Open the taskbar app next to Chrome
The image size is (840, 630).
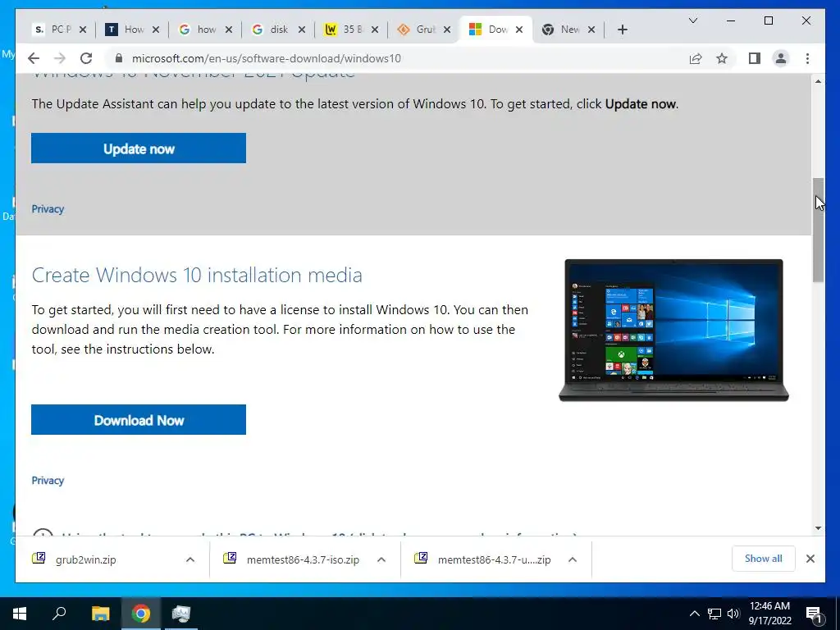click(181, 614)
